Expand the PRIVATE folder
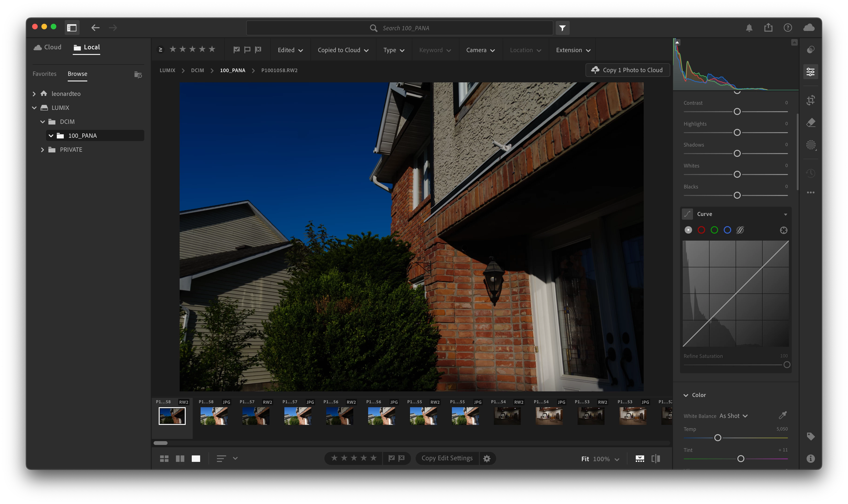The height and width of the screenshot is (504, 848). point(42,150)
